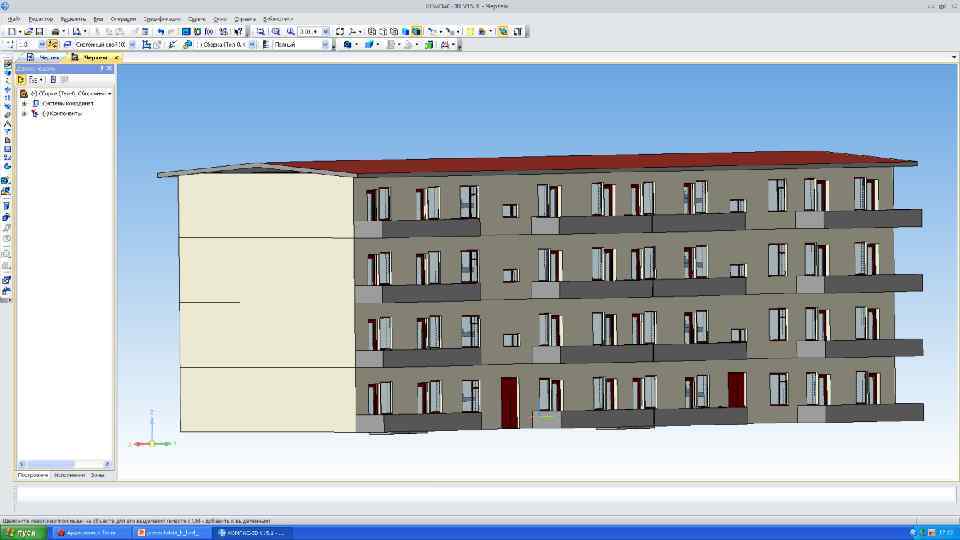This screenshot has width=960, height=540.
Task: Click the Undo arrow icon
Action: [161, 31]
